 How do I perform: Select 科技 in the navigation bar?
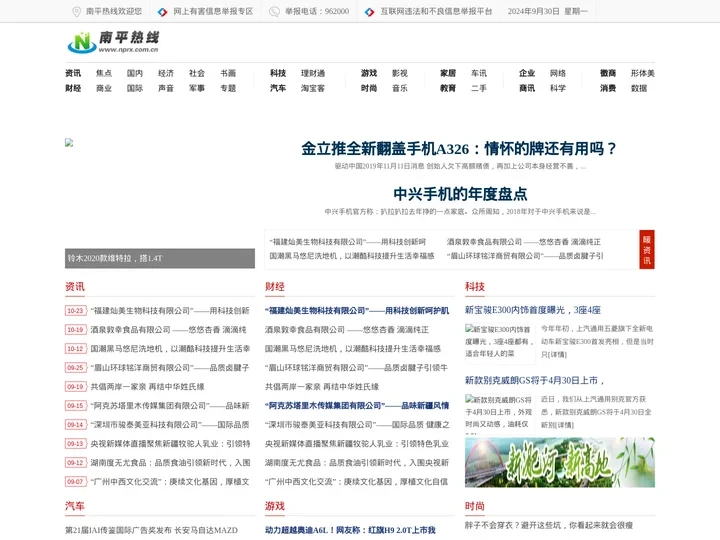278,73
